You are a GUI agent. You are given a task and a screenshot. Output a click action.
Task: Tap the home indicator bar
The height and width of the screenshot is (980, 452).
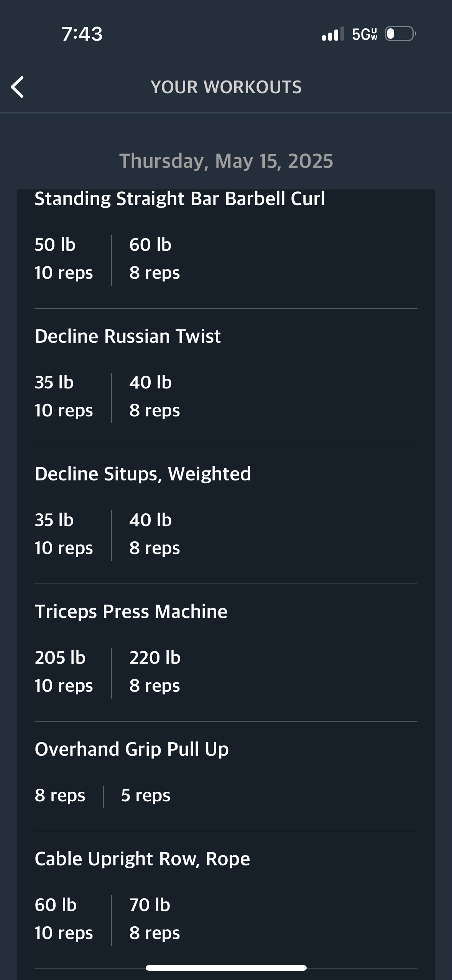[226, 968]
